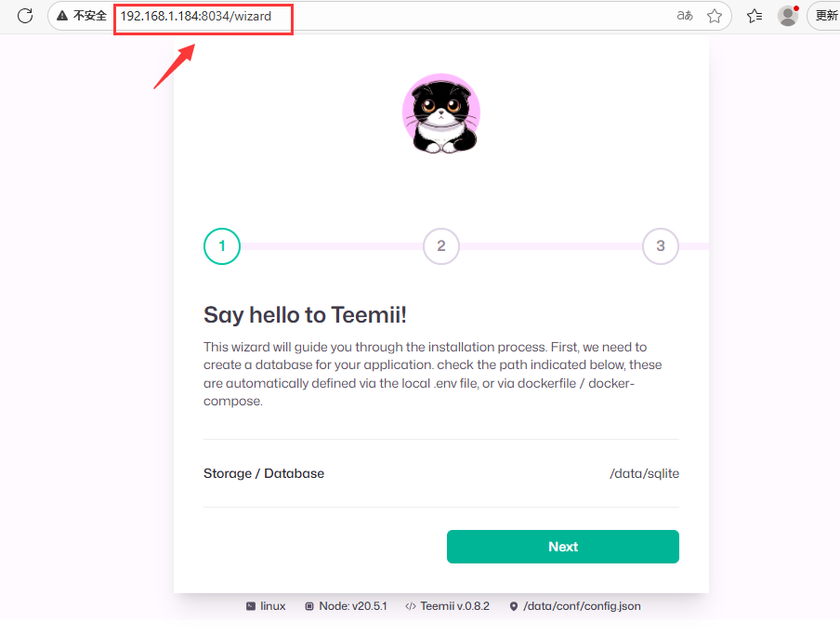
Task: Click the /data/sqlite path value
Action: click(x=645, y=474)
